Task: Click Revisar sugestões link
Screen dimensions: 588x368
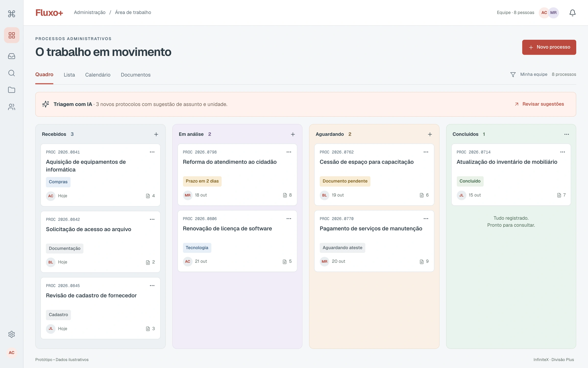Action: pyautogui.click(x=539, y=104)
